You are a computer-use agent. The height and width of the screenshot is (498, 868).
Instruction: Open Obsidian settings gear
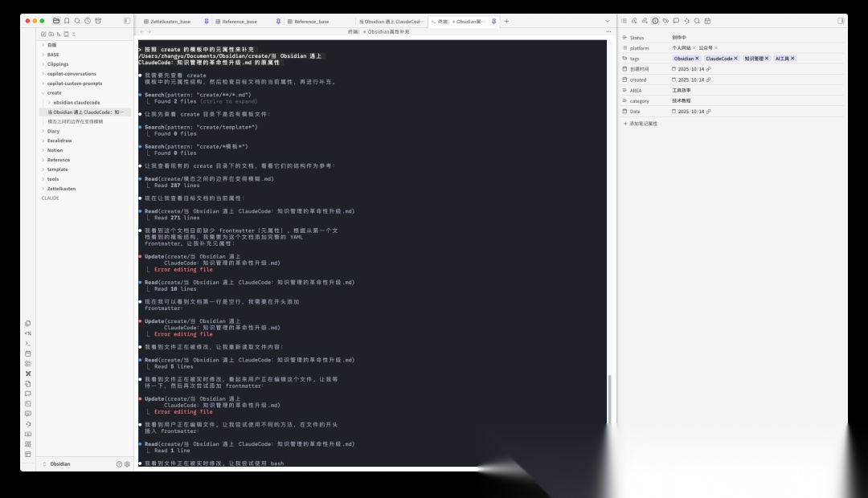(127, 464)
